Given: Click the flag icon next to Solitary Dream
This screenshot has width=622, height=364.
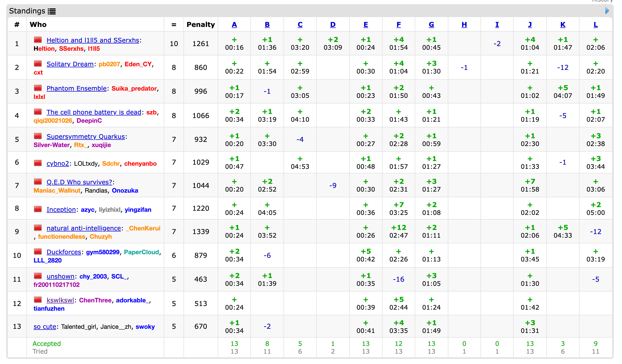Looking at the screenshot, I should tap(38, 63).
